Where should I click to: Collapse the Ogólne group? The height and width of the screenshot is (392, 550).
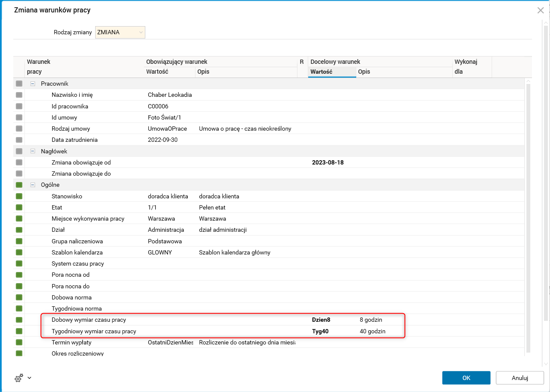[x=33, y=185]
